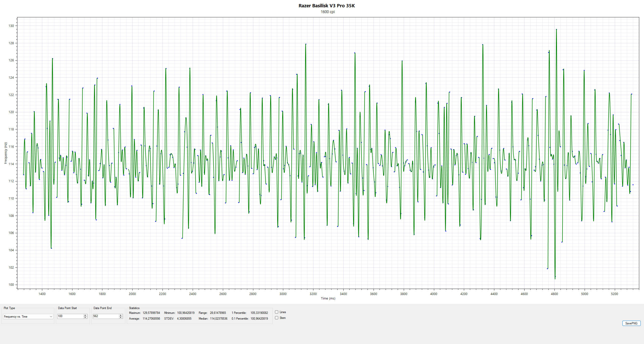Increase Data Point Start with up arrow
The image size is (644, 344).
click(85, 315)
